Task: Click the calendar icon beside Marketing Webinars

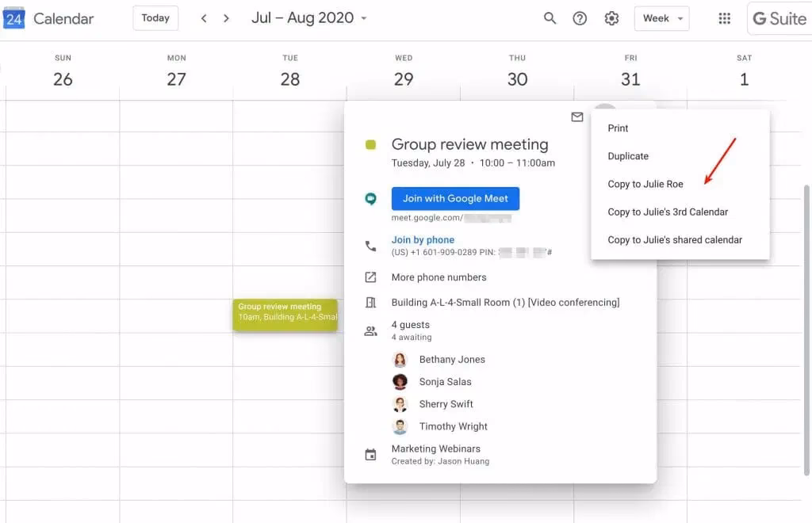Action: (370, 455)
